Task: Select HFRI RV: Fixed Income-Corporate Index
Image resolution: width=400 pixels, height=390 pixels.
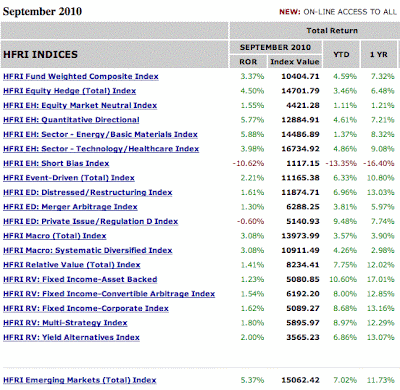Action: pyautogui.click(x=86, y=309)
